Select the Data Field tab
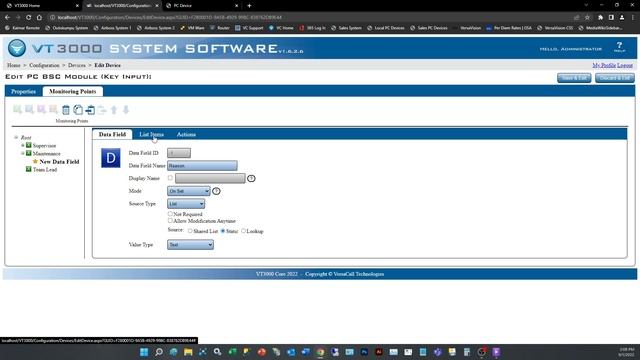 pos(112,134)
